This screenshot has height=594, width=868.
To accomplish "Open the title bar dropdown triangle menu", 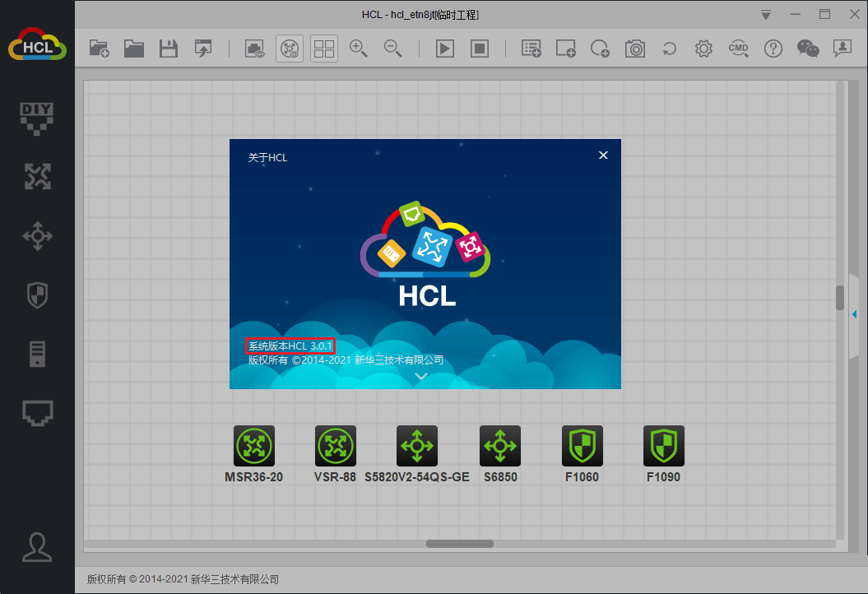I will (x=766, y=15).
